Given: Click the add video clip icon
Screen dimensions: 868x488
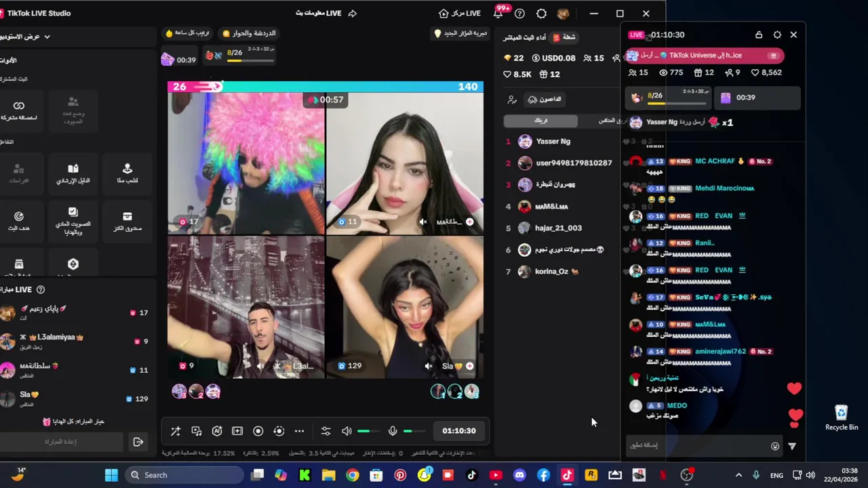Looking at the screenshot, I should 237,431.
